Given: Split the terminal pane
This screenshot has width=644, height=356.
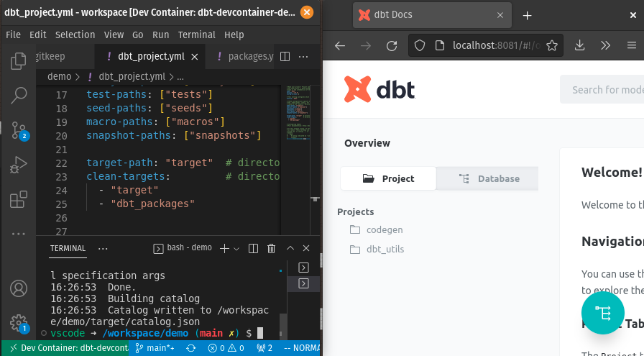Looking at the screenshot, I should coord(254,248).
